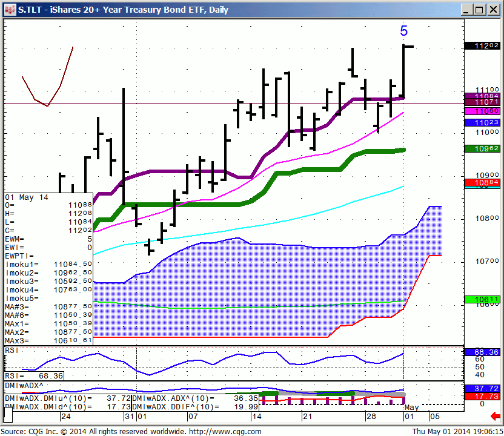Select the bright green 10611 price label
Screen dimensions: 504x436
(482, 300)
